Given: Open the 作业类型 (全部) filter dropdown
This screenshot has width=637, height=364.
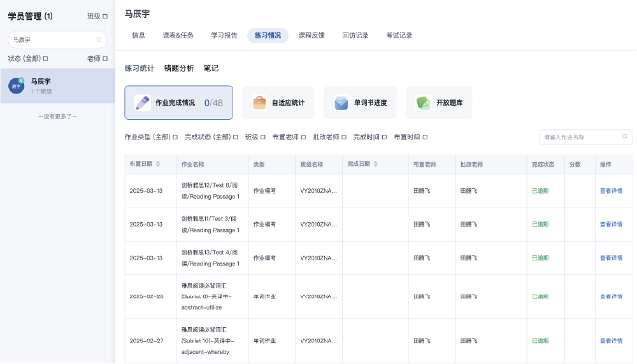Looking at the screenshot, I should coord(152,137).
